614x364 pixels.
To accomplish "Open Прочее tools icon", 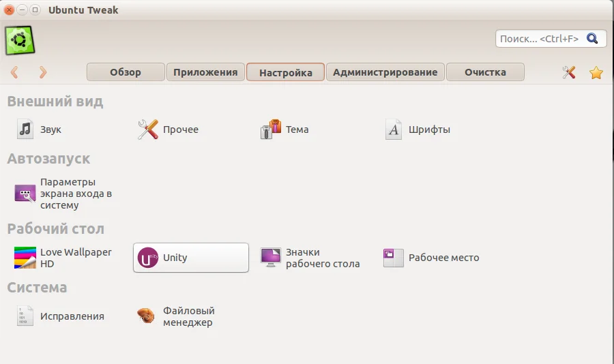I will tap(147, 129).
